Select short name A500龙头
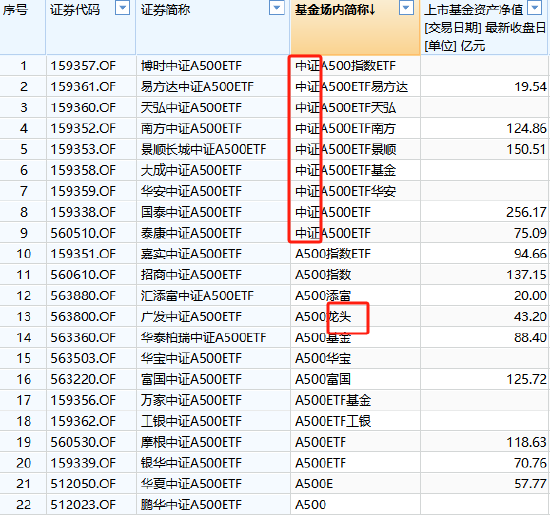The width and height of the screenshot is (550, 515). click(x=323, y=317)
